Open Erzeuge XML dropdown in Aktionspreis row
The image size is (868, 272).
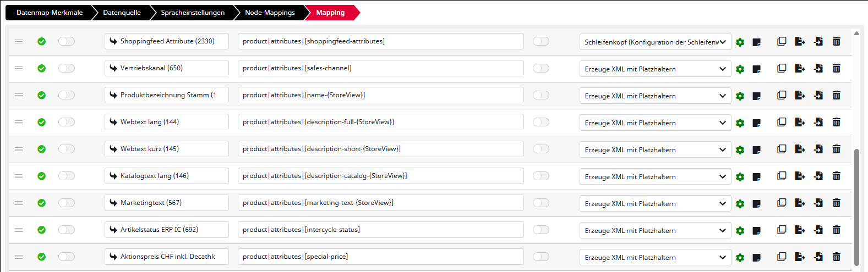(x=655, y=257)
